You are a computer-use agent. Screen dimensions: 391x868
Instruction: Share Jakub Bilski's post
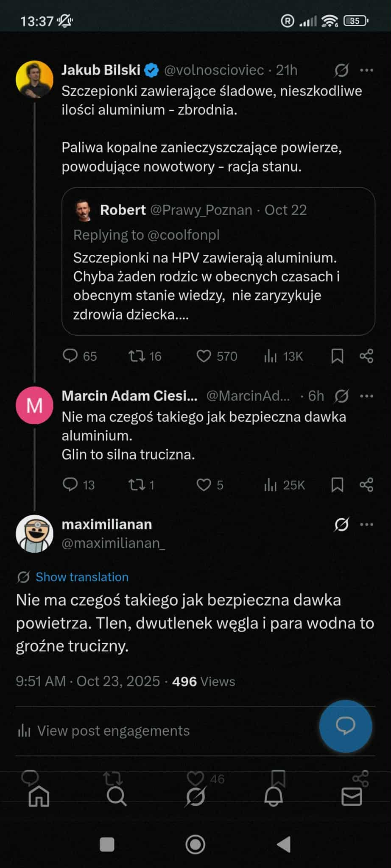coord(366,356)
